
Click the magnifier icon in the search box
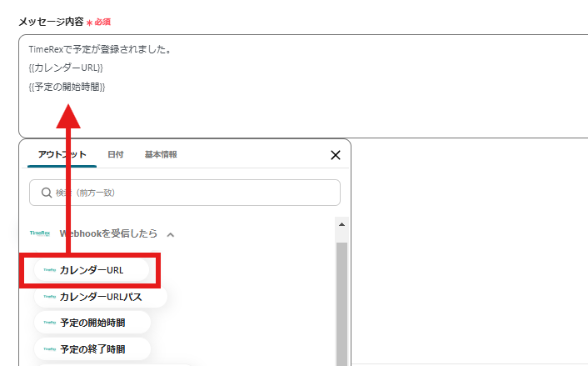47,193
